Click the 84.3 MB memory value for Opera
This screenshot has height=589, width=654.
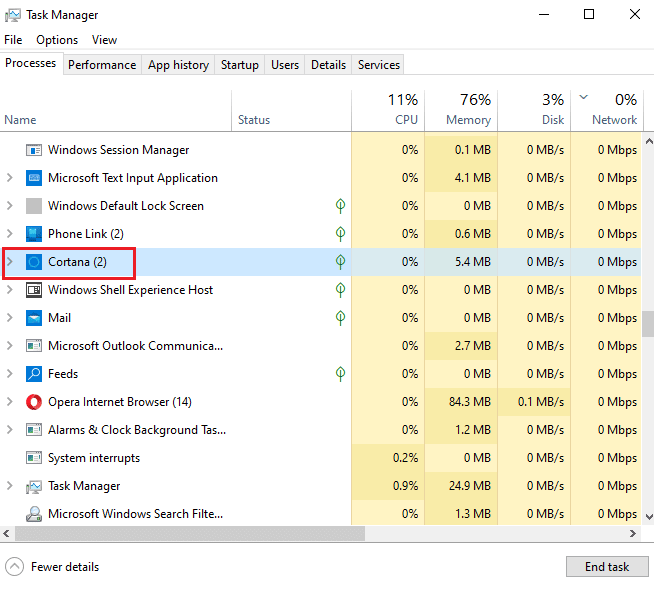click(470, 402)
